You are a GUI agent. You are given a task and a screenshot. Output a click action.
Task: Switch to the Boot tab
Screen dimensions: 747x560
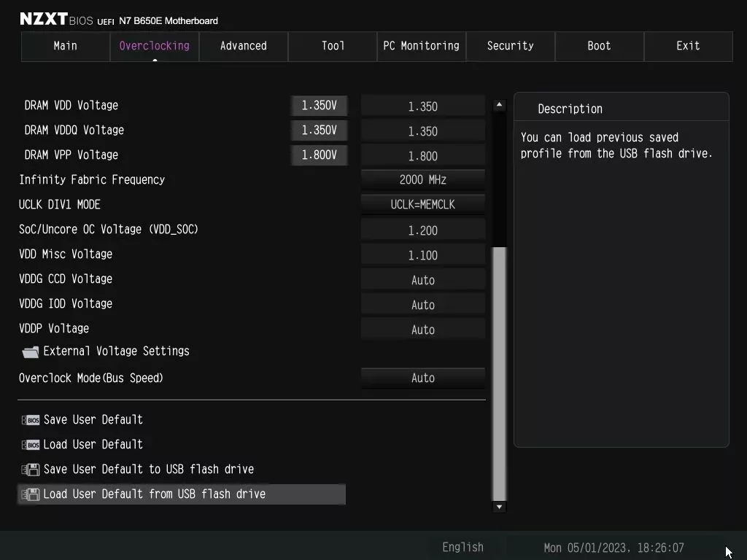(x=599, y=46)
